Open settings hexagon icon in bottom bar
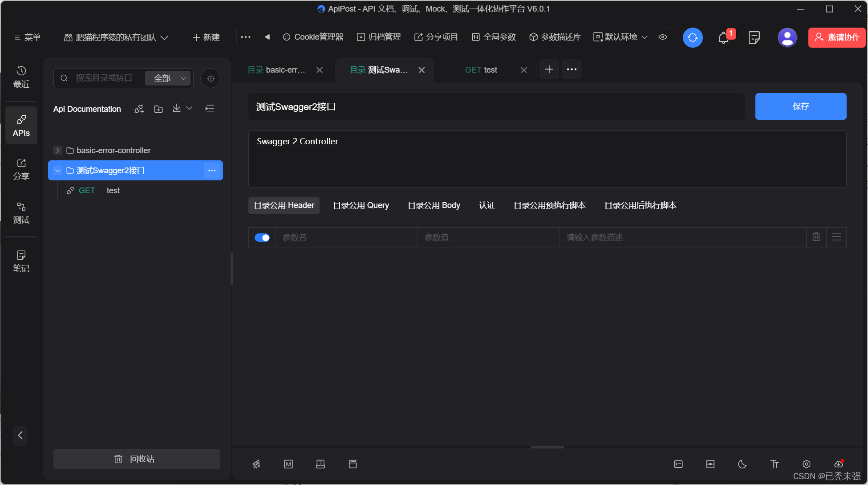 (807, 464)
